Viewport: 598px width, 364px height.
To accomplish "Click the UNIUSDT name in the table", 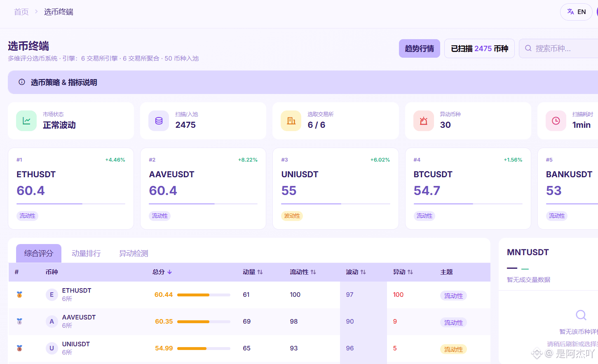I will tap(76, 344).
